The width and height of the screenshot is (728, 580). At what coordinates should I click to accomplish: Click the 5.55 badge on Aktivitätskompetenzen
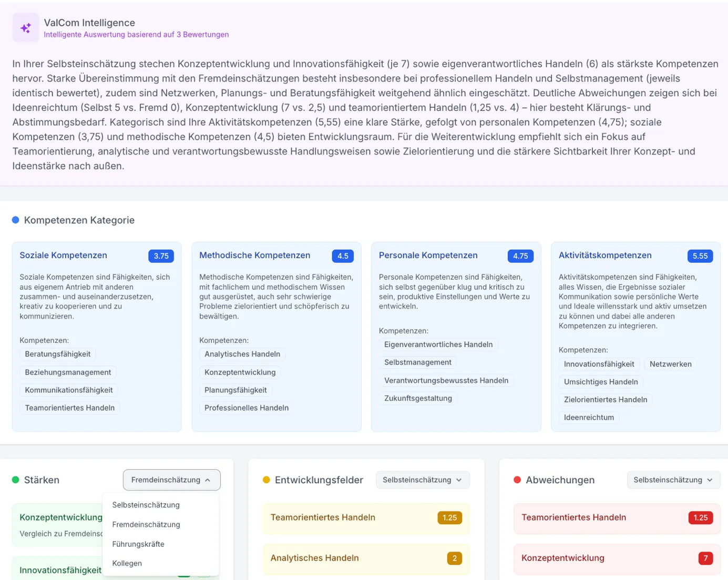[x=700, y=256]
